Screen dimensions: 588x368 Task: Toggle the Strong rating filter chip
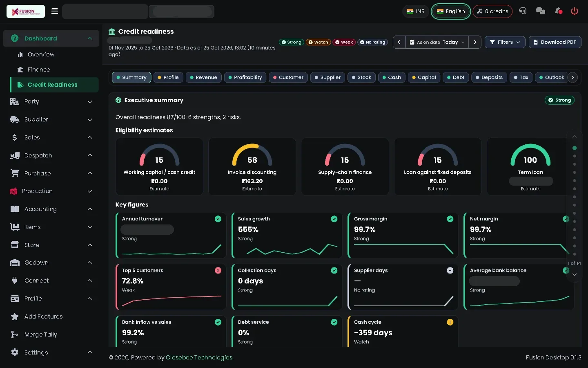(292, 42)
